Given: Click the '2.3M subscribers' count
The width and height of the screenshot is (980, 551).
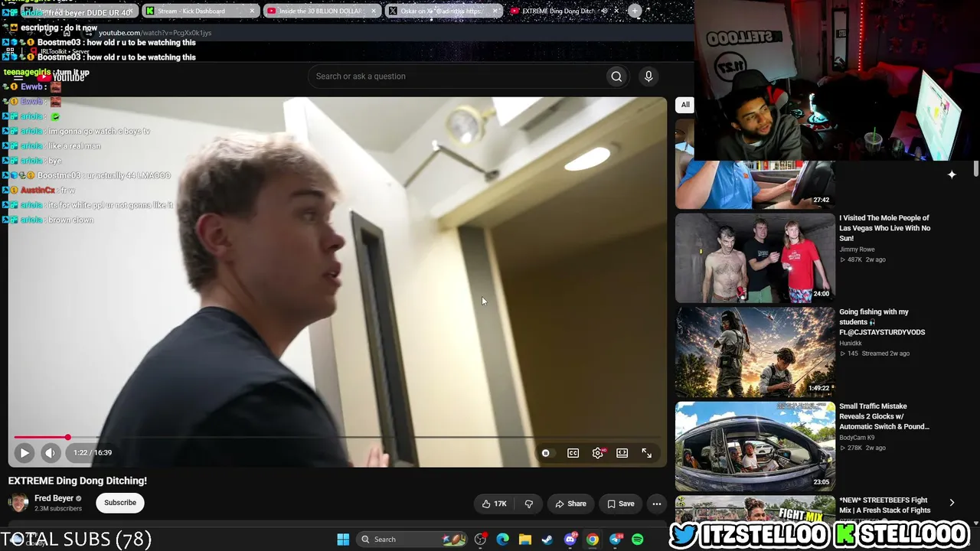Looking at the screenshot, I should pyautogui.click(x=58, y=509).
